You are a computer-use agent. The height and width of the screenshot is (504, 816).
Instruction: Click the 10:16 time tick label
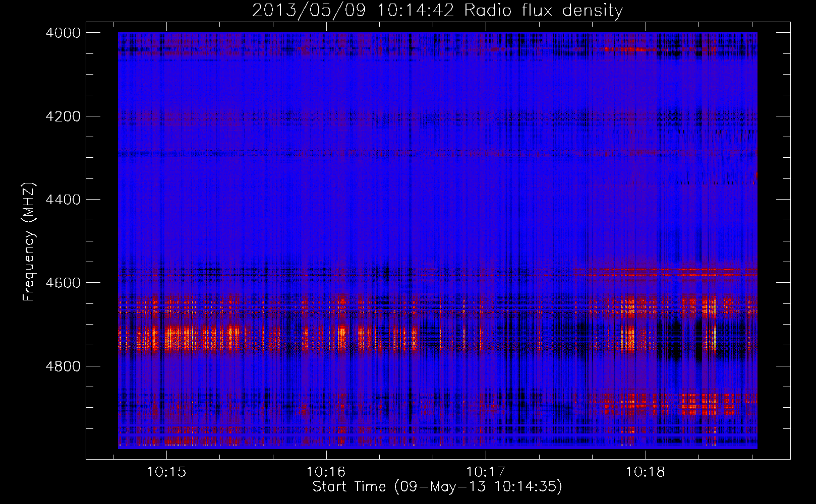click(326, 472)
